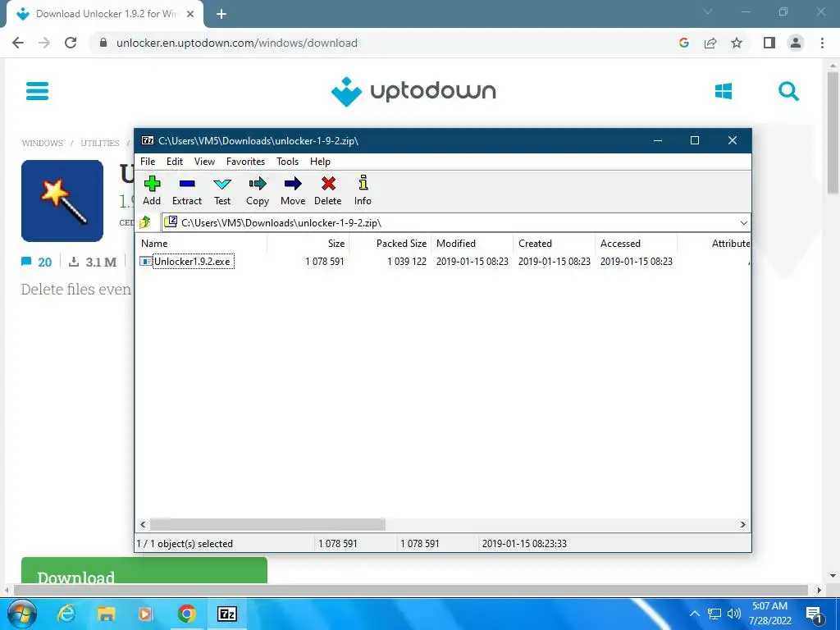The image size is (840, 630).
Task: Click the green Download button
Action: click(x=144, y=571)
